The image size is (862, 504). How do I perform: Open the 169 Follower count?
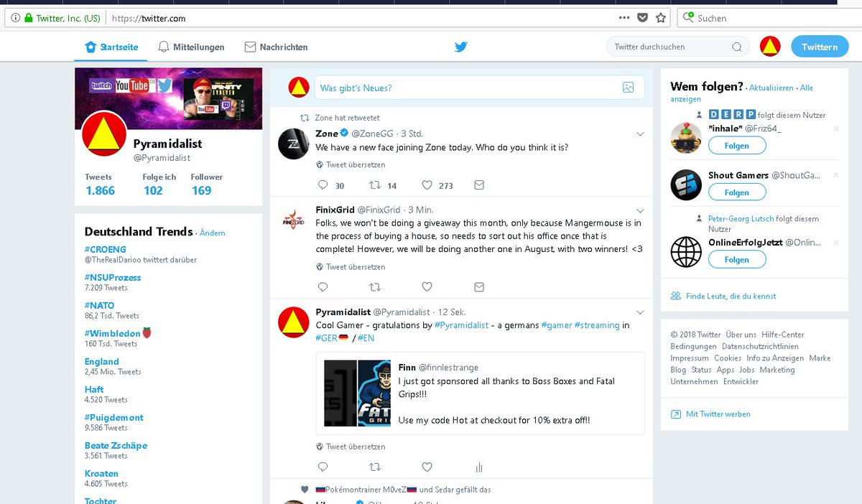(202, 190)
